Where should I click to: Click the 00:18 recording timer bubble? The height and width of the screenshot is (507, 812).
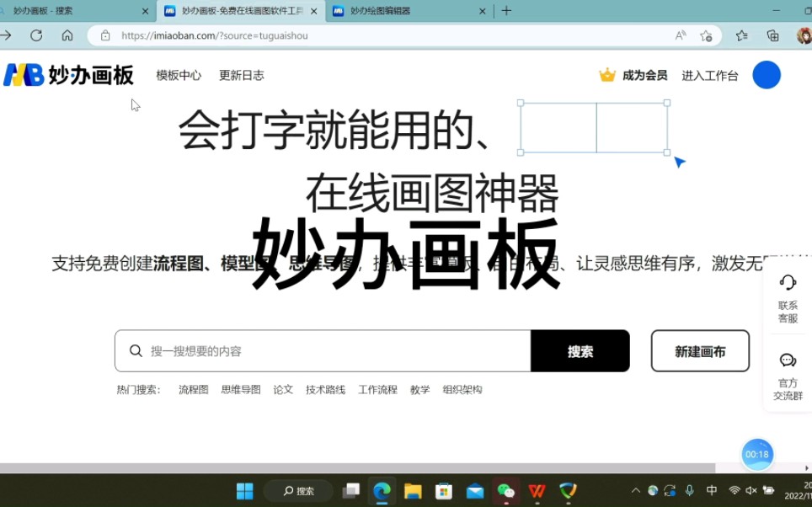[x=756, y=454]
